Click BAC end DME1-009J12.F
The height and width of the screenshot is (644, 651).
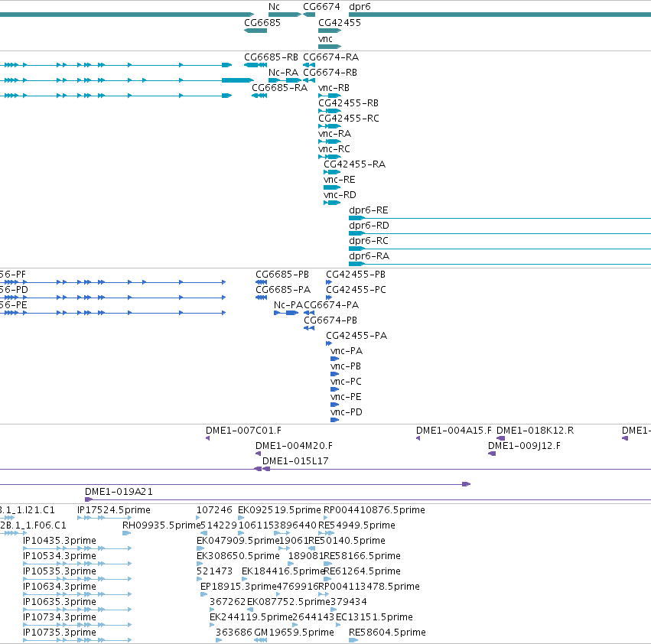pos(524,446)
